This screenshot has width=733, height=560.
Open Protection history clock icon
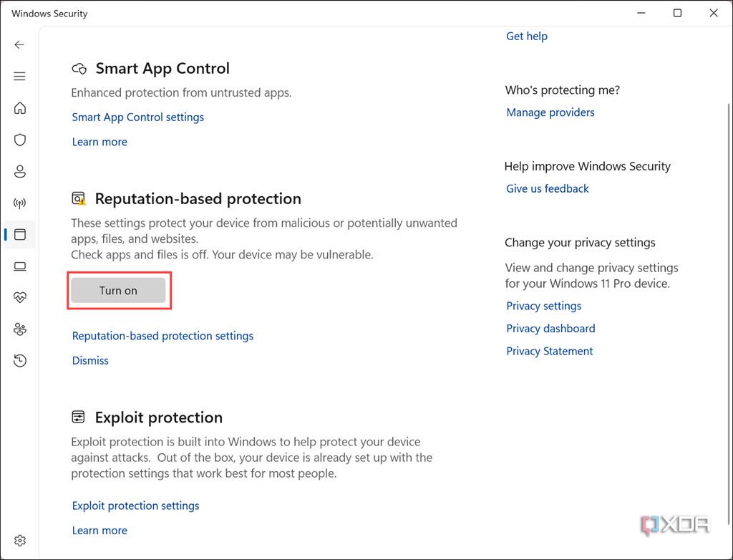(20, 361)
